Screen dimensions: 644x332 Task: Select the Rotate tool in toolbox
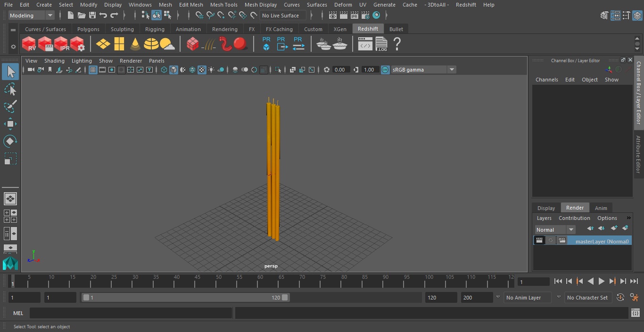pos(10,141)
